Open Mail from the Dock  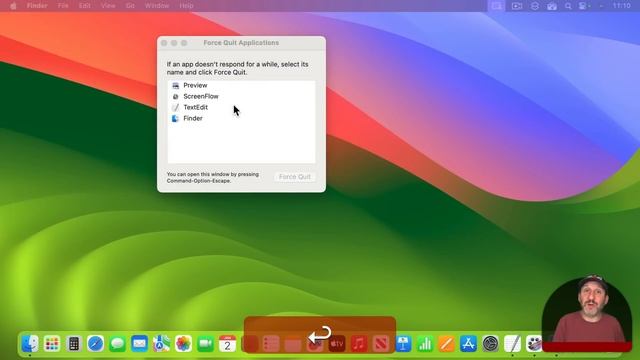pos(140,344)
